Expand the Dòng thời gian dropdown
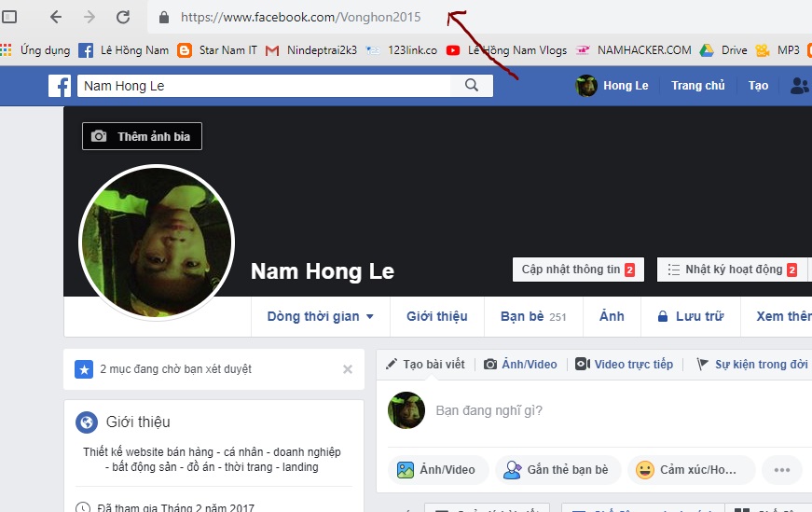This screenshot has height=512, width=812. [x=320, y=316]
